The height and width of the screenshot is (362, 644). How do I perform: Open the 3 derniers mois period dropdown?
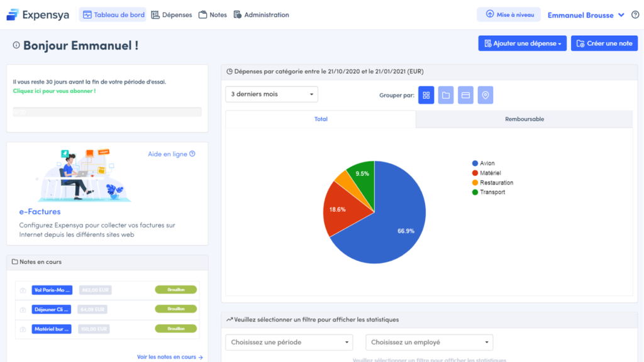coord(272,94)
